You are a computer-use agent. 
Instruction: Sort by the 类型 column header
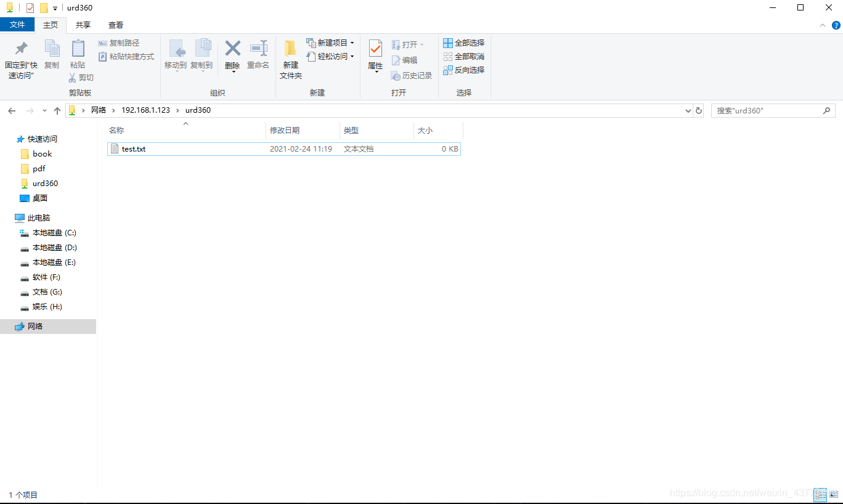377,131
